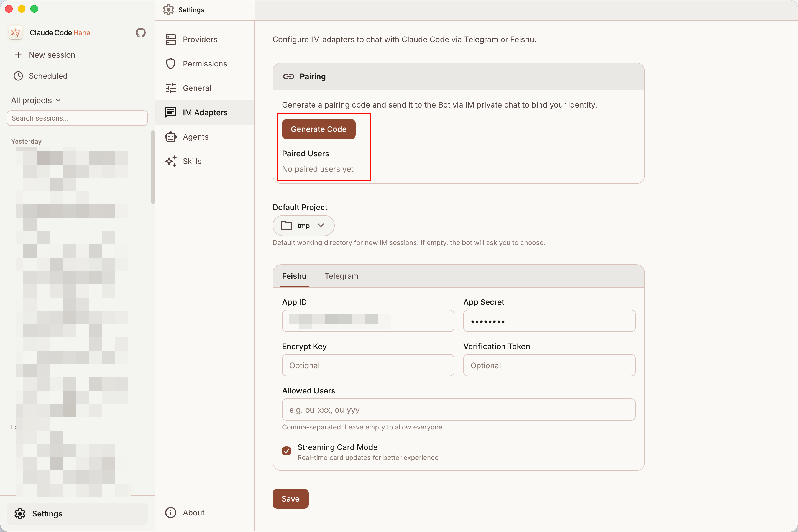Open General sliders icon settings
This screenshot has width=798, height=532.
(170, 88)
